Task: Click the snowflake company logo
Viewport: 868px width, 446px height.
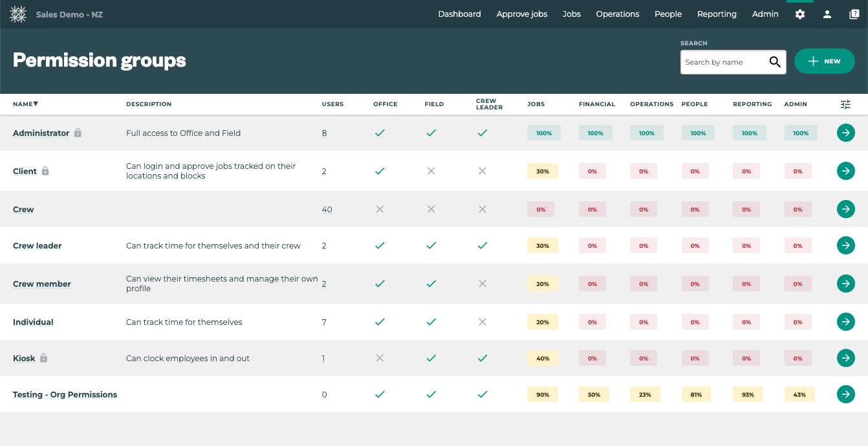Action: pyautogui.click(x=18, y=14)
